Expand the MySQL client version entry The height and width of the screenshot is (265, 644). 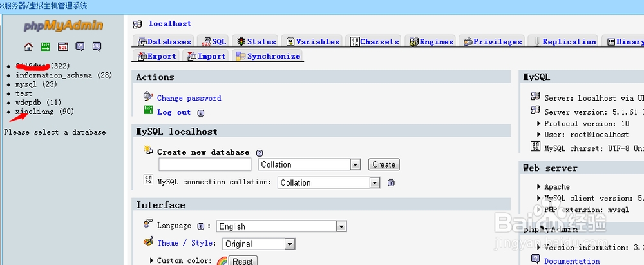(539, 199)
